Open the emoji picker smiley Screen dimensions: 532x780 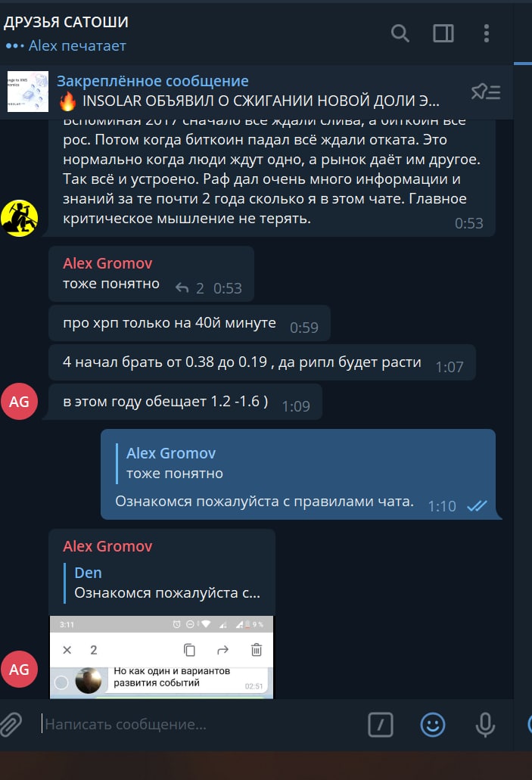[432, 724]
